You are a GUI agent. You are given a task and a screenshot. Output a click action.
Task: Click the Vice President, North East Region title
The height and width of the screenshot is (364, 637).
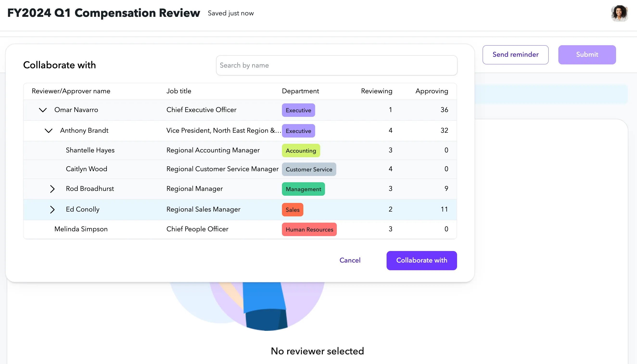(x=223, y=131)
